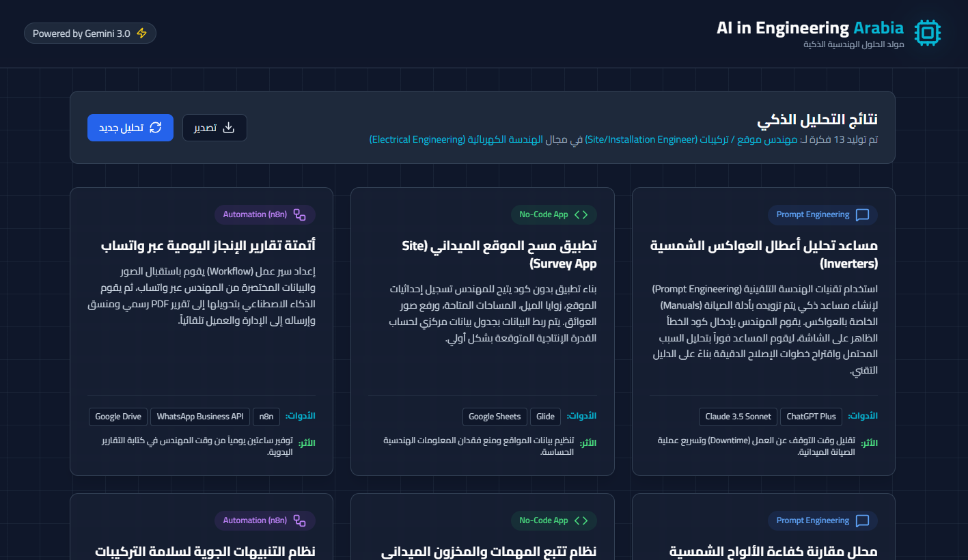The height and width of the screenshot is (560, 968).
Task: Click the download icon inside تصدير button
Action: pos(231,127)
